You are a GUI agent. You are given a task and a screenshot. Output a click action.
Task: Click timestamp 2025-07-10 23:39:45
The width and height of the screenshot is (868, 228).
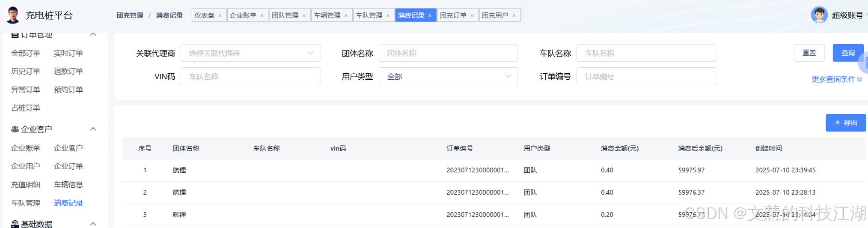(785, 170)
